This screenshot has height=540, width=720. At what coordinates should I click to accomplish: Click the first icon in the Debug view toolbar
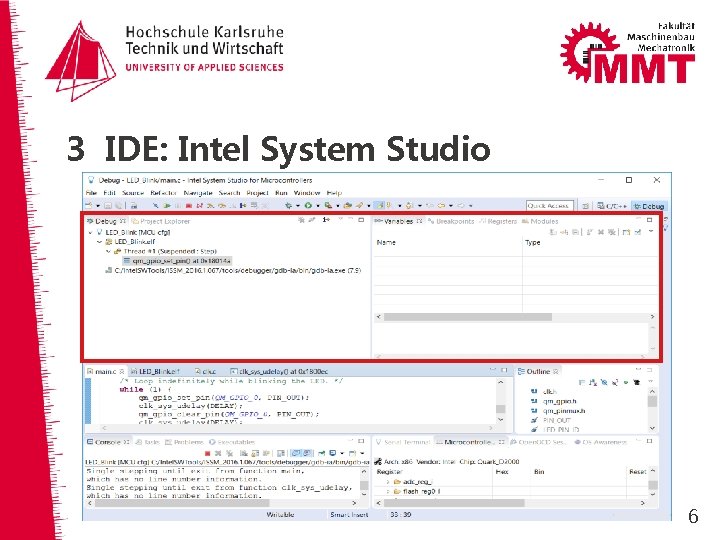pos(301,220)
